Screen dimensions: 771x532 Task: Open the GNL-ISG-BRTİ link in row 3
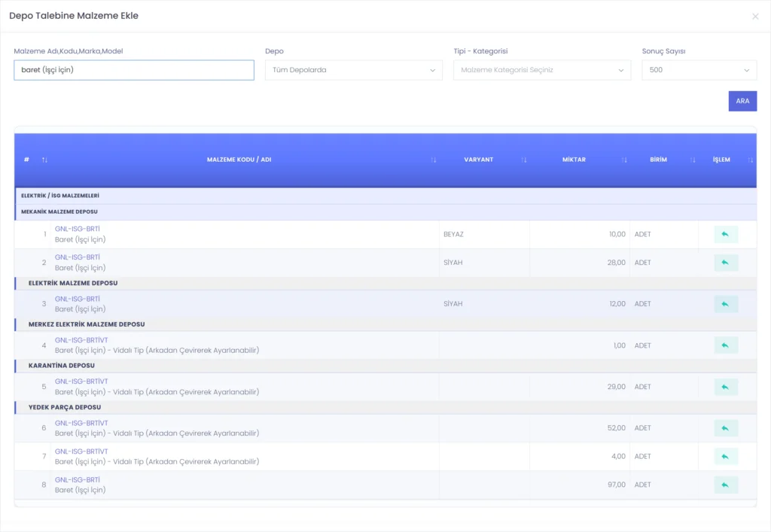click(78, 299)
